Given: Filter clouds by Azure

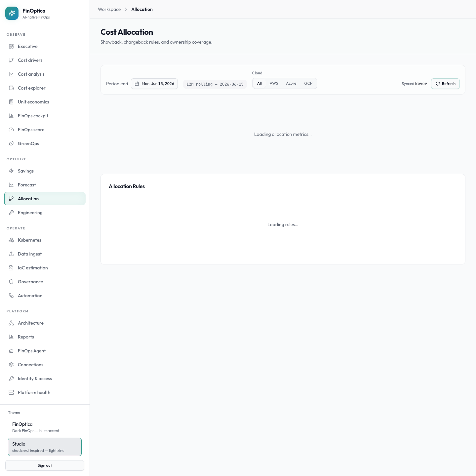Looking at the screenshot, I should point(291,83).
